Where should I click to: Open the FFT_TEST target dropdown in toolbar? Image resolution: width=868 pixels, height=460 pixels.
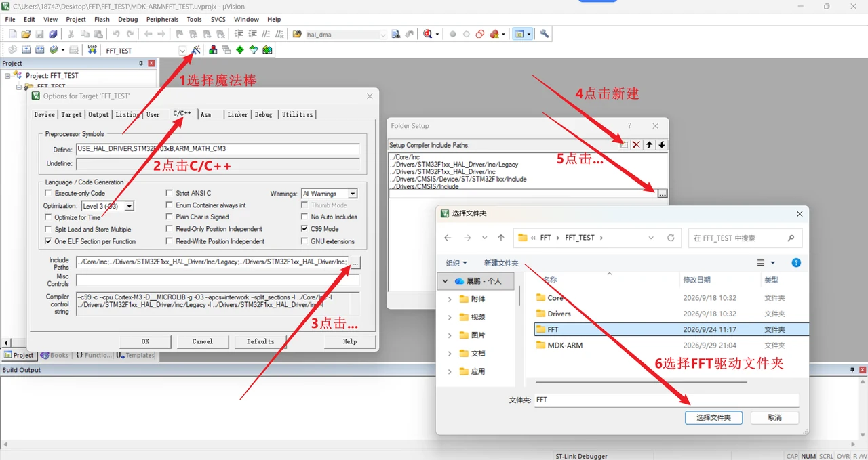pyautogui.click(x=182, y=51)
